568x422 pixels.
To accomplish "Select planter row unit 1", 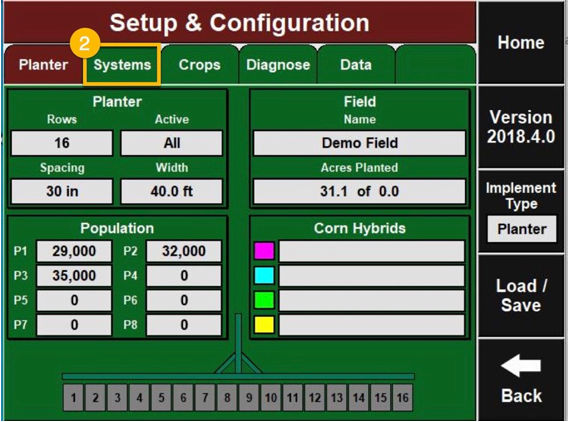I will point(74,398).
